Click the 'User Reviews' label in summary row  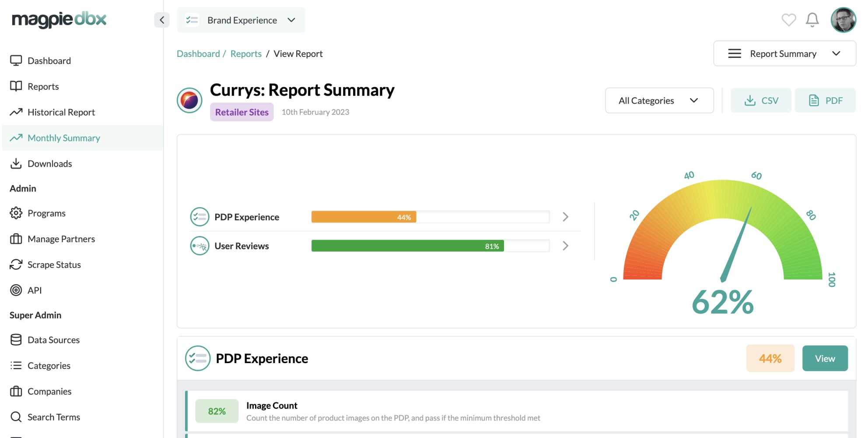(x=241, y=246)
